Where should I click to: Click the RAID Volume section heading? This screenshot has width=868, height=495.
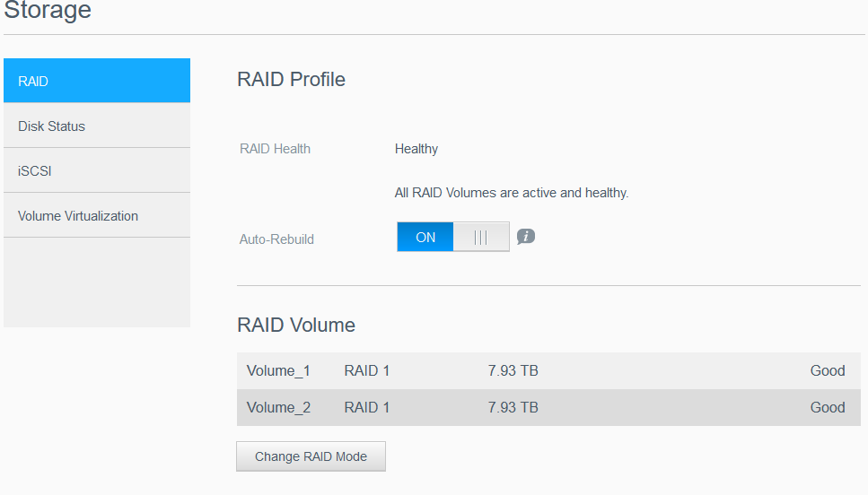[295, 326]
